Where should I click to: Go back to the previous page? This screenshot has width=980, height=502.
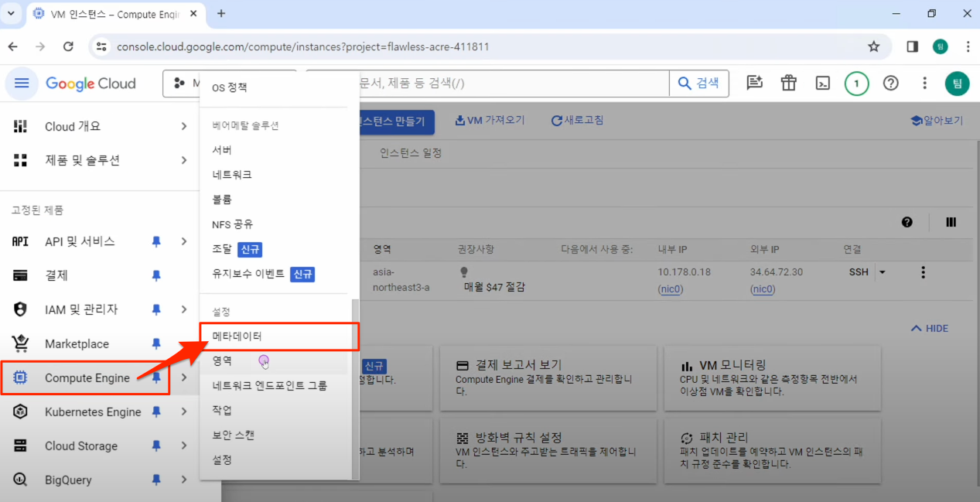click(13, 46)
